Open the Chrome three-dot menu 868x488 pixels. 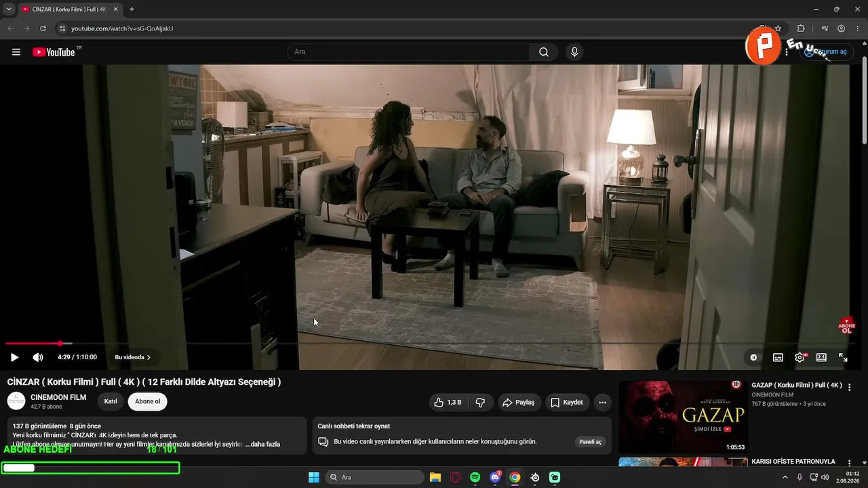[857, 28]
